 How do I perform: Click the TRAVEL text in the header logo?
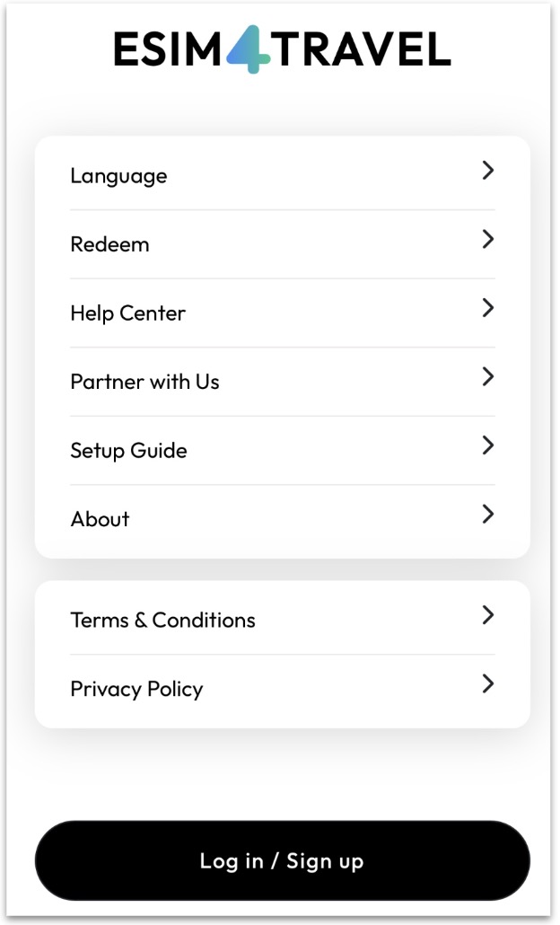361,49
